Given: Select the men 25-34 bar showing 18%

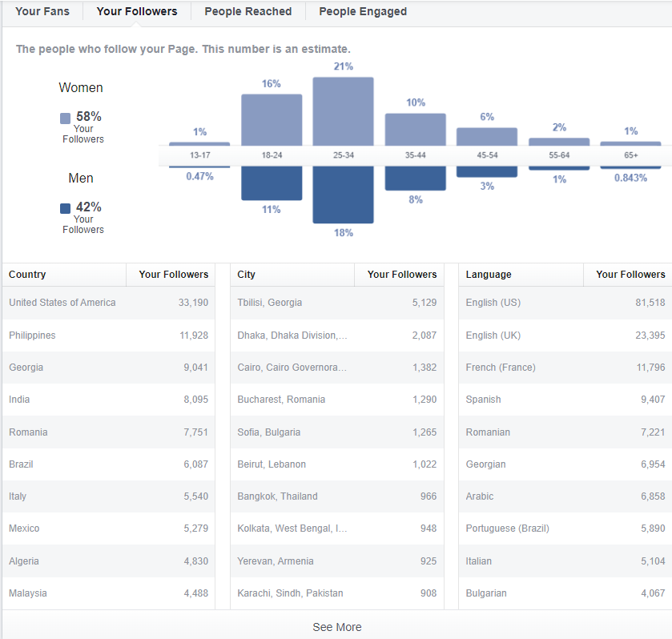Looking at the screenshot, I should point(343,195).
